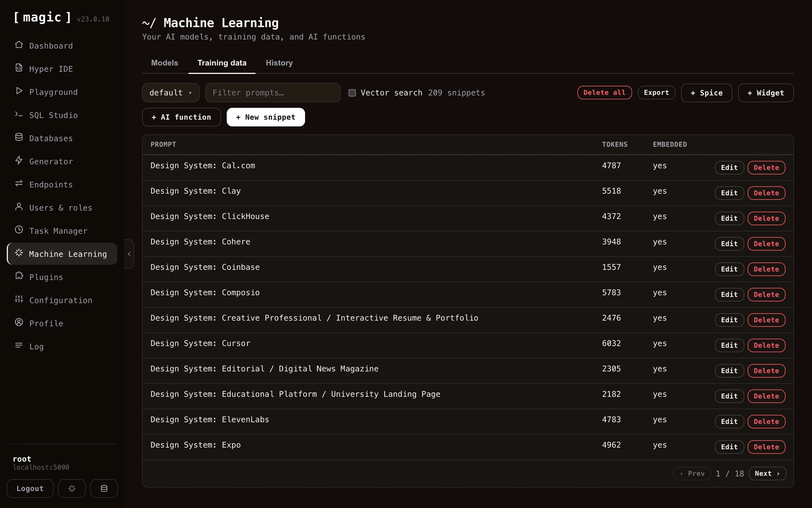812x508 pixels.
Task: Add a new AI function
Action: [x=181, y=117]
